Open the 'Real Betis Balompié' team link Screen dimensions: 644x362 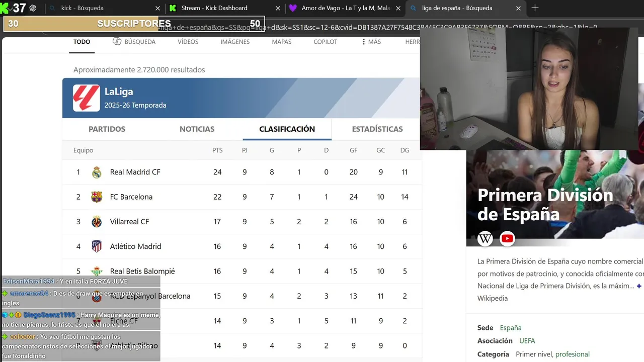(x=142, y=271)
